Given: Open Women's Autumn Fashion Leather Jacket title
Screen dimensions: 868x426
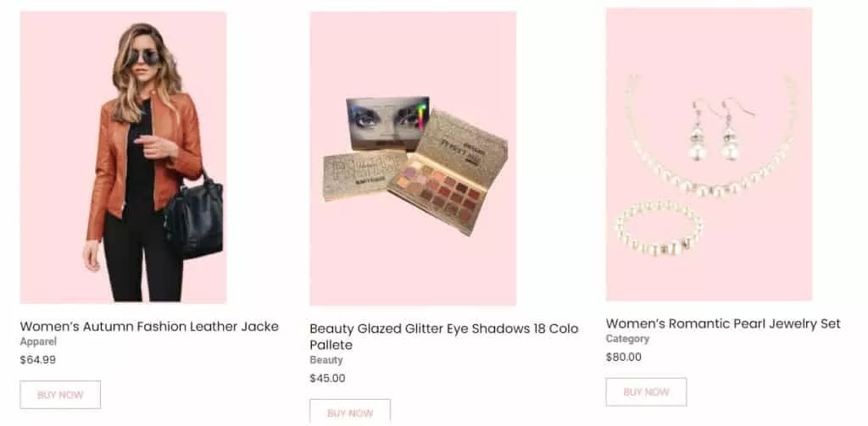Looking at the screenshot, I should [x=149, y=326].
